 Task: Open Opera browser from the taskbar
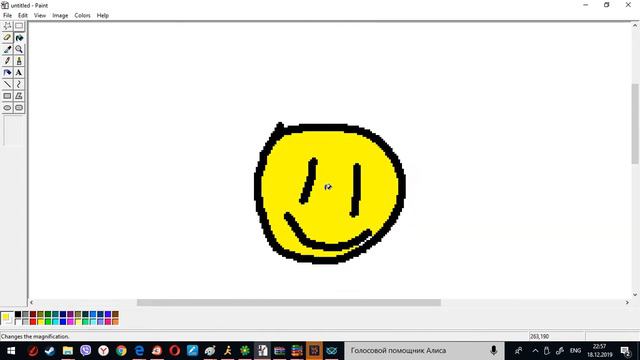point(175,351)
